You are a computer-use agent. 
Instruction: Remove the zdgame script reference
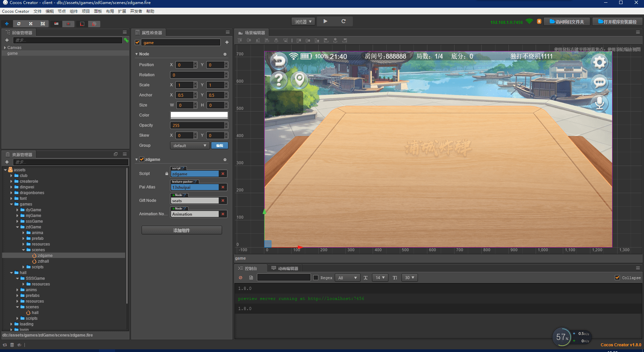coord(223,174)
